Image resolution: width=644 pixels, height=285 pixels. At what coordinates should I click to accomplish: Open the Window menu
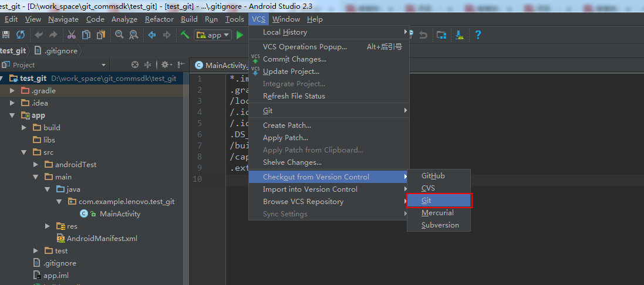[x=286, y=19]
